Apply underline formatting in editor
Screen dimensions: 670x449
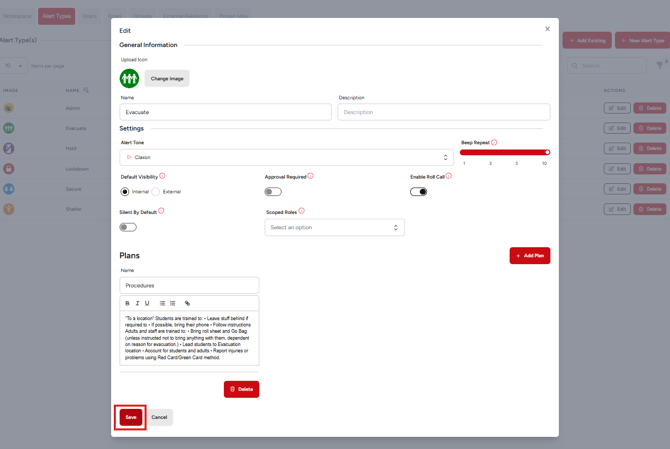point(147,303)
